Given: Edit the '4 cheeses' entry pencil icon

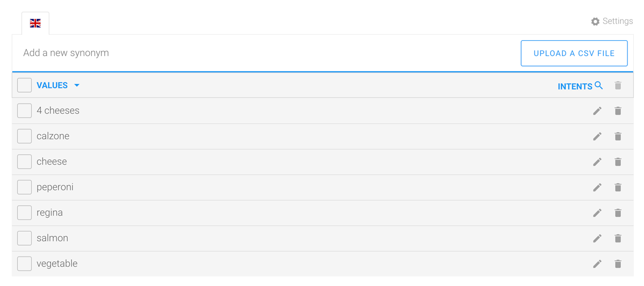Looking at the screenshot, I should pos(597,111).
